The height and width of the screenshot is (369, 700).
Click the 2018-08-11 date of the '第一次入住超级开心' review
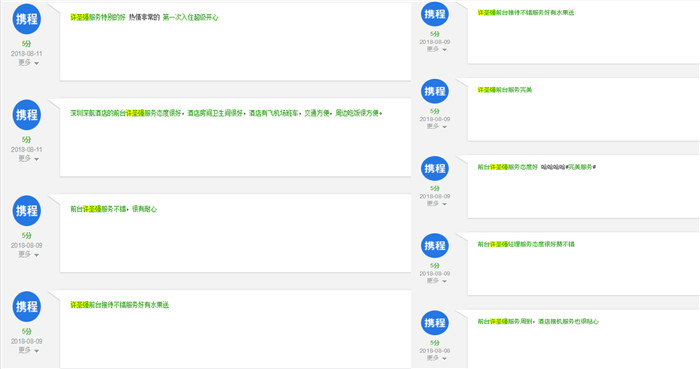click(x=27, y=54)
